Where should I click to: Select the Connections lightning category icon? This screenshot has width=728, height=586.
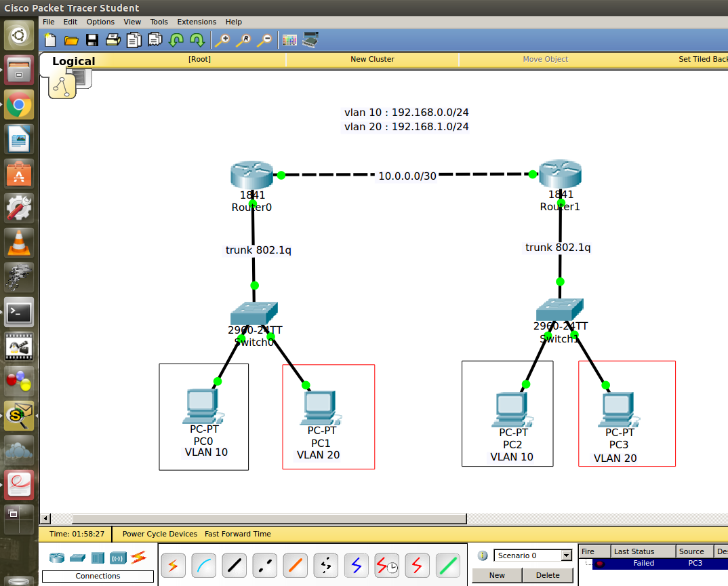click(139, 557)
